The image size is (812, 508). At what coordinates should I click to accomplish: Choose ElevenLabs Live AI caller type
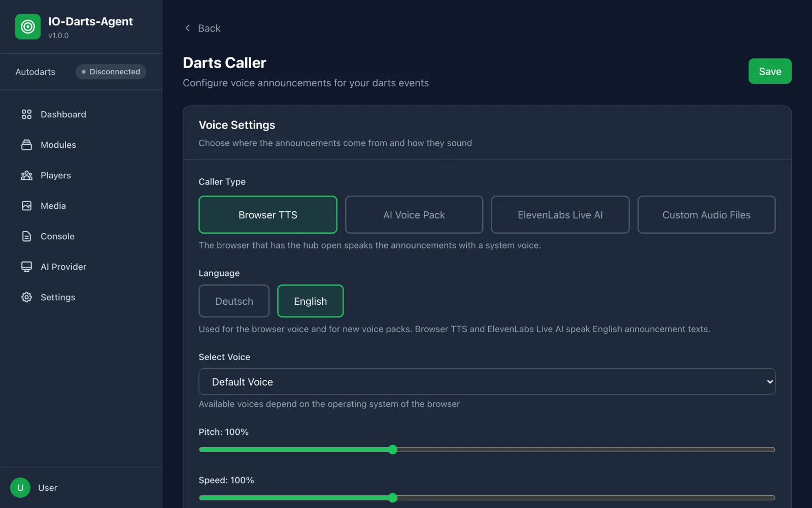560,215
